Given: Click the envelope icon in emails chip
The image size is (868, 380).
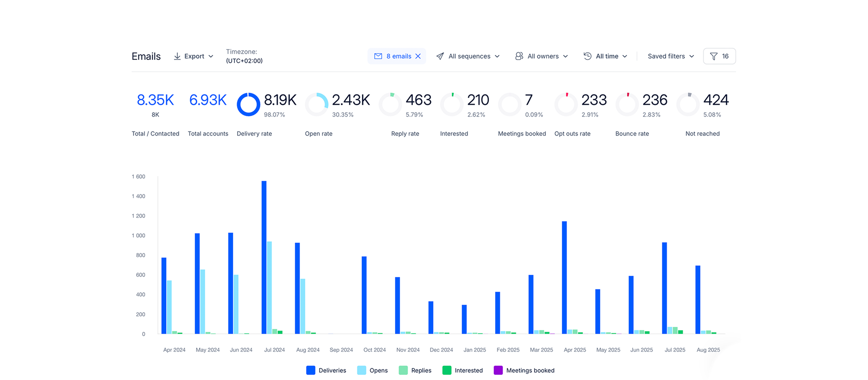Looking at the screenshot, I should 378,56.
